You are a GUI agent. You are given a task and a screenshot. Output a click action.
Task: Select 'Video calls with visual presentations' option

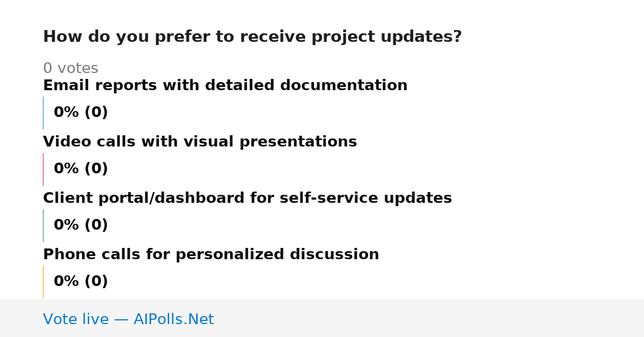click(200, 142)
